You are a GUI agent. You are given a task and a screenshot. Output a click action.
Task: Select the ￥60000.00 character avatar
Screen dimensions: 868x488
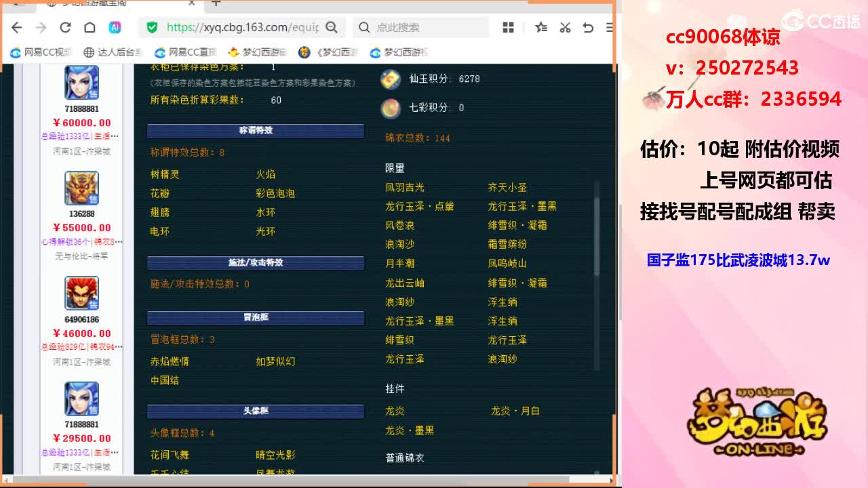click(x=81, y=83)
